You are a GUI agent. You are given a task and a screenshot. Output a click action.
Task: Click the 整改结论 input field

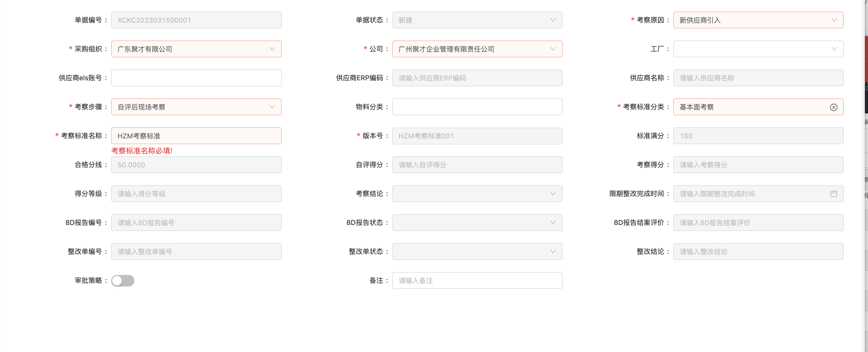758,252
